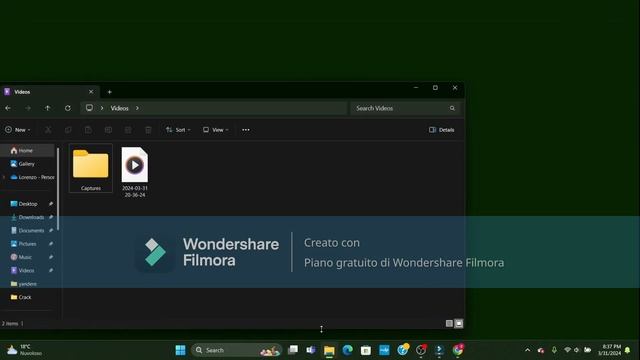
Task: Open the weather widget on taskbar
Action: (24, 350)
